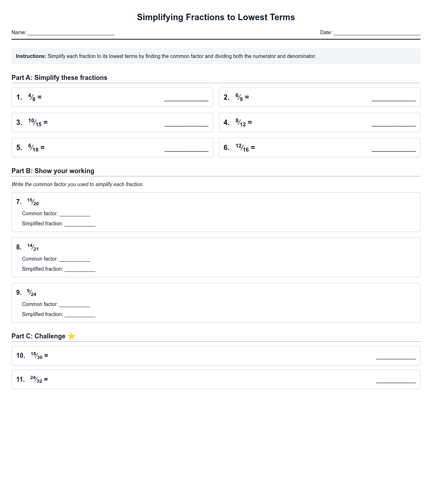Click the Common factor blank for 15/20
Viewport: 432px width, 504px height.
pos(75,214)
